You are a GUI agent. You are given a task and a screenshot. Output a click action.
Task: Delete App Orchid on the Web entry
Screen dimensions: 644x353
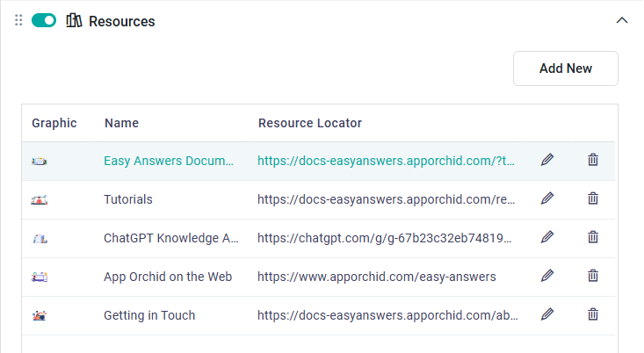click(593, 276)
